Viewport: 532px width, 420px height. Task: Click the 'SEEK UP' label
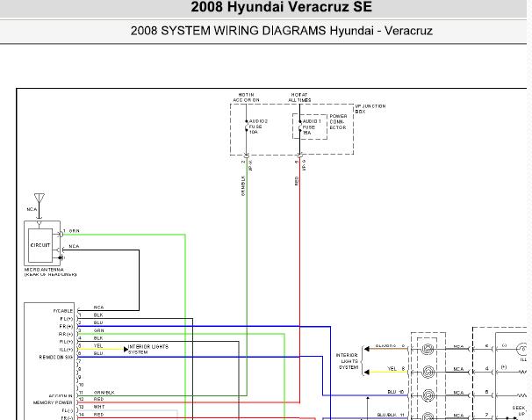tap(519, 410)
